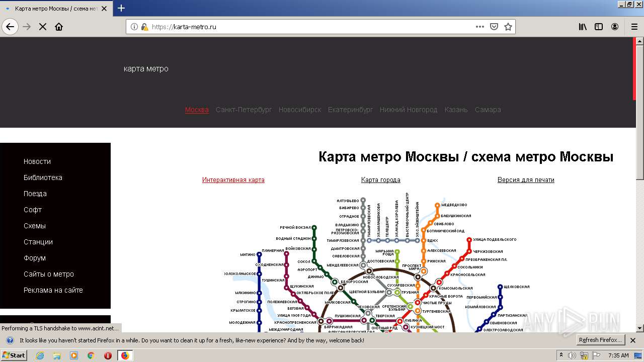The image size is (644, 362).
Task: Open page actions three-dot menu
Action: coord(480,27)
